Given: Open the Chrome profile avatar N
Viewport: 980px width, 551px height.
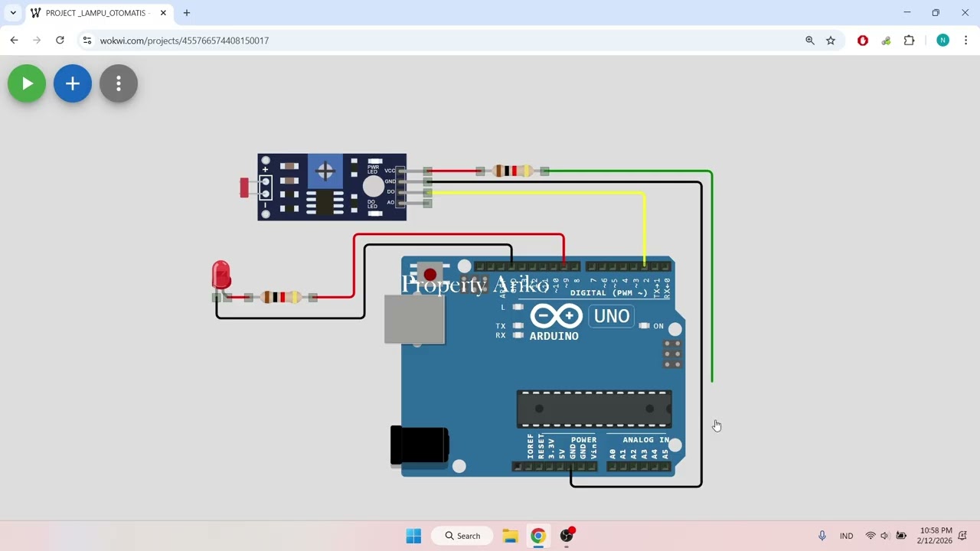Looking at the screenshot, I should (x=942, y=41).
